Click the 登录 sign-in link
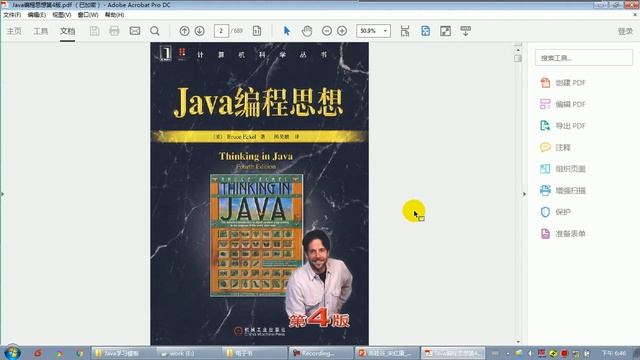640x360 pixels. pyautogui.click(x=625, y=31)
